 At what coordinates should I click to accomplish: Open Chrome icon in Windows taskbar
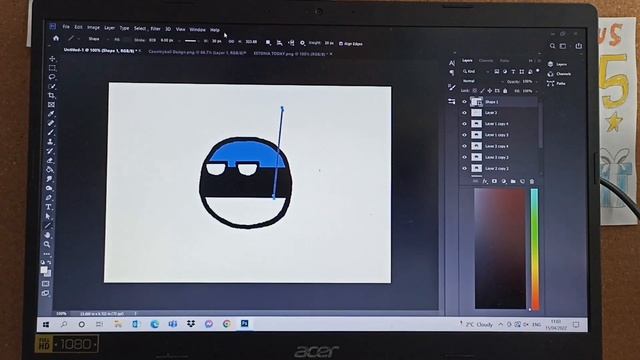227,324
